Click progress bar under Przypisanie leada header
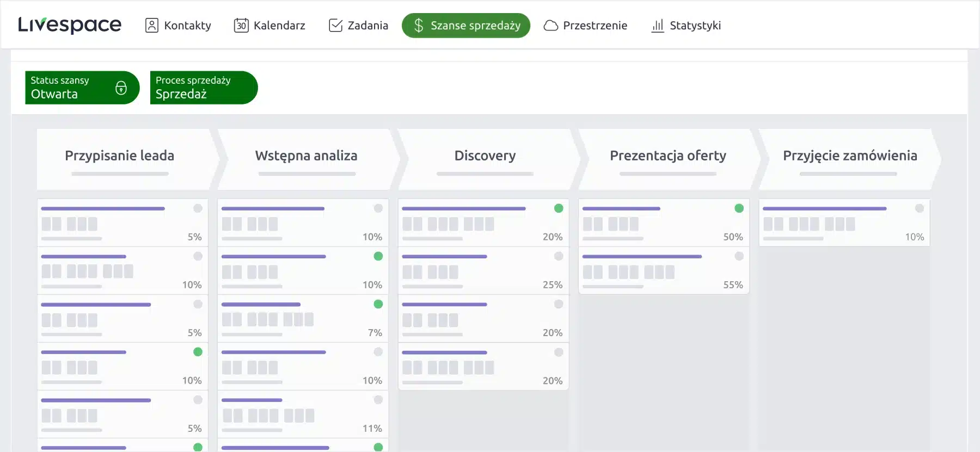Image resolution: width=980 pixels, height=452 pixels. [x=120, y=174]
